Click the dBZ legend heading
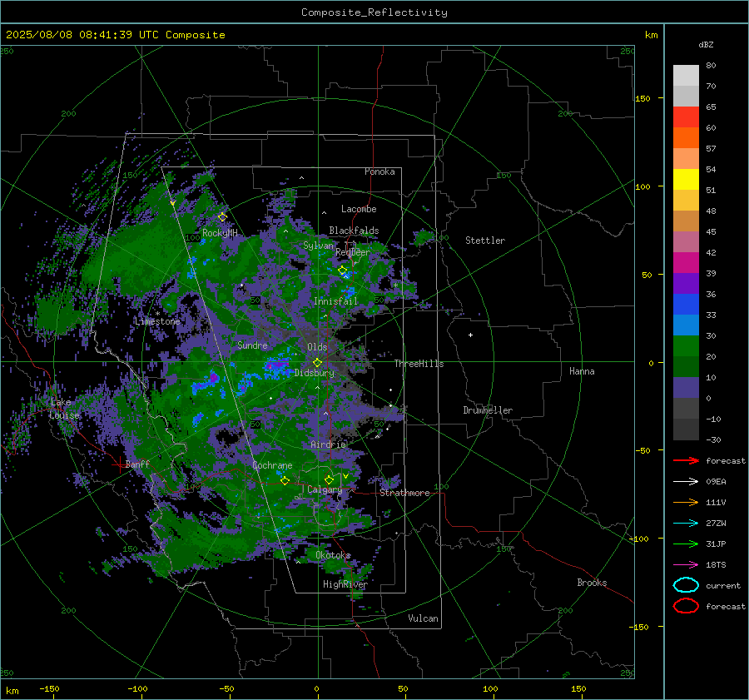 [x=706, y=44]
